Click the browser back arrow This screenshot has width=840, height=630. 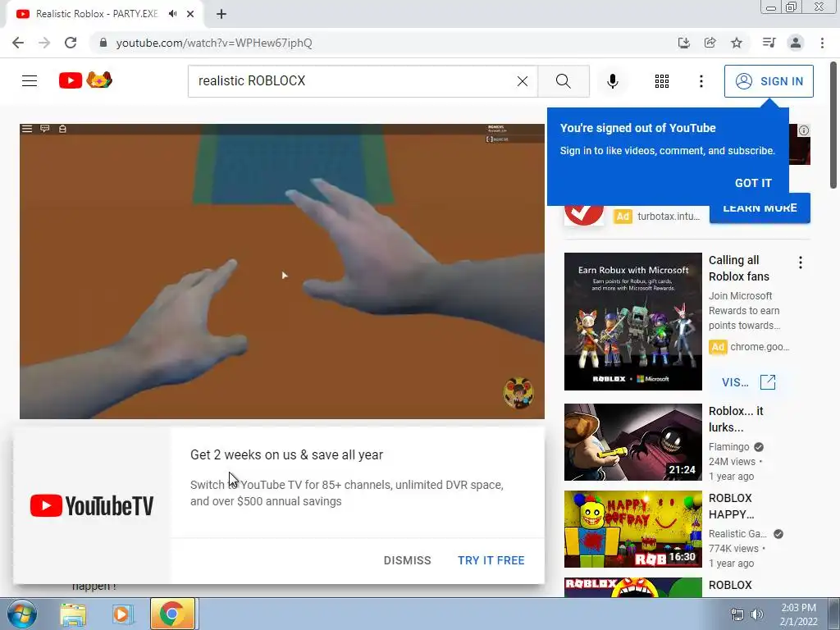[18, 43]
